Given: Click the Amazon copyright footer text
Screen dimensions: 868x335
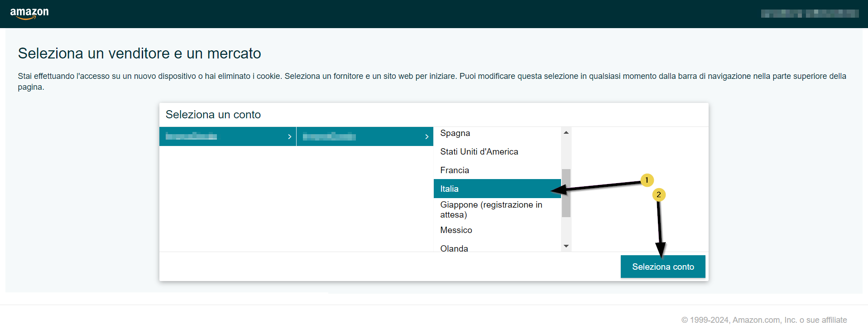Looking at the screenshot, I should pos(764,320).
